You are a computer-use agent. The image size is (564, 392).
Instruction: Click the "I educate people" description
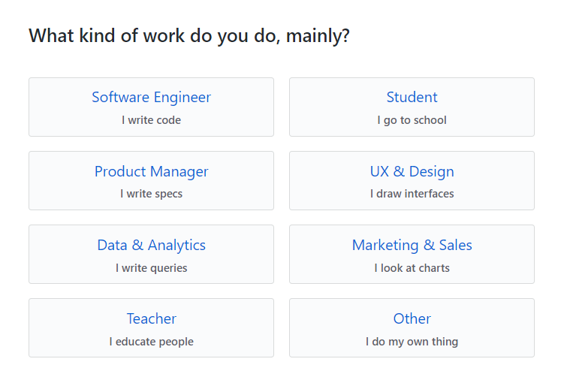tap(151, 342)
